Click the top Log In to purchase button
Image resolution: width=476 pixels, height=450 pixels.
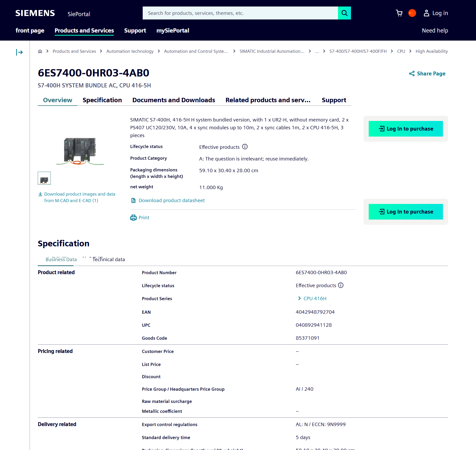(x=405, y=129)
